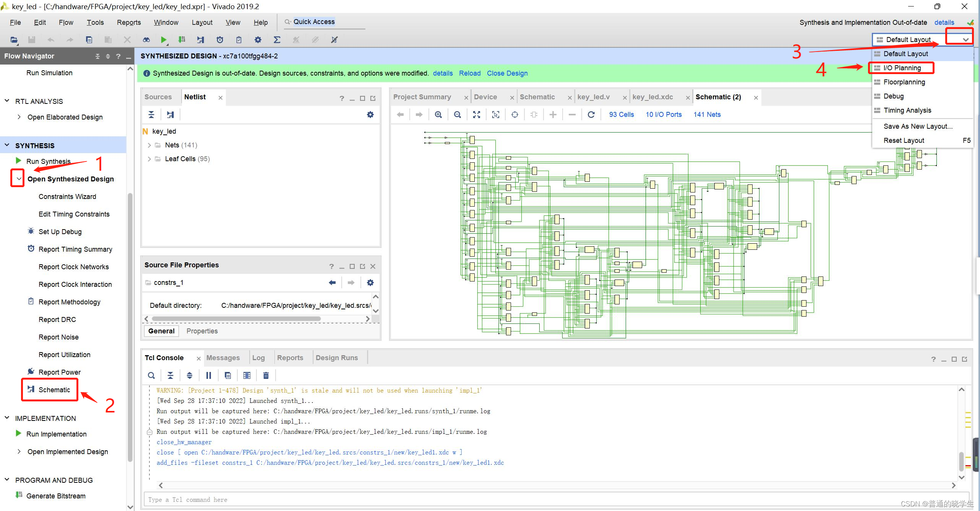
Task: Click the 10 I/O Ports link
Action: (664, 115)
